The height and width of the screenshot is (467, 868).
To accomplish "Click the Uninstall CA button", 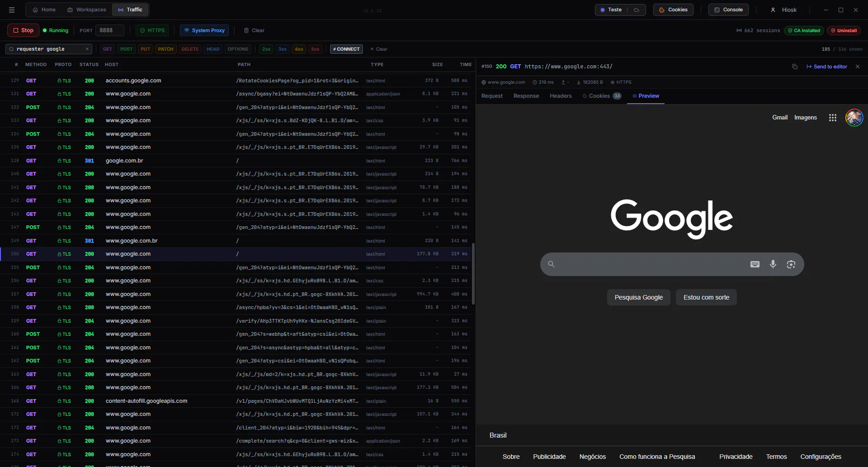I will point(844,30).
